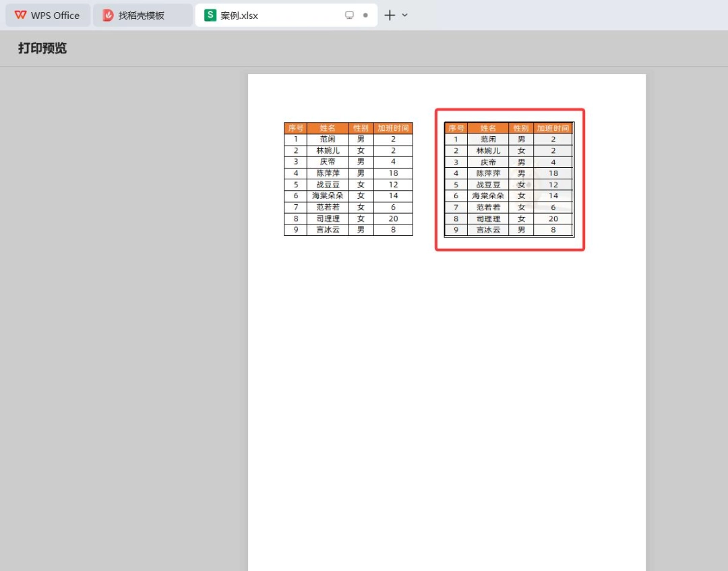This screenshot has width=728, height=571.
Task: Click overtime value 20 in left table
Action: 393,218
